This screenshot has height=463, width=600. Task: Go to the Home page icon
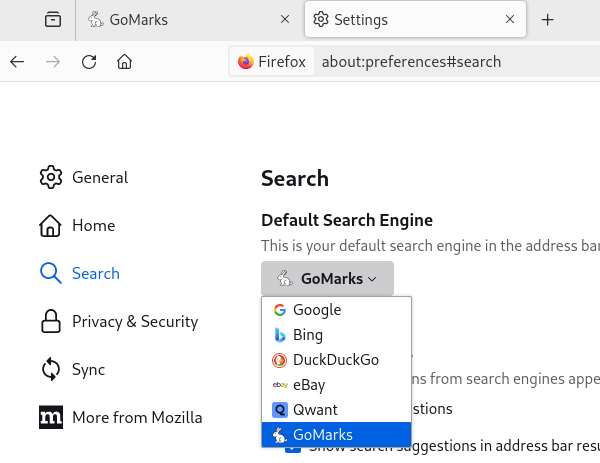click(x=125, y=62)
